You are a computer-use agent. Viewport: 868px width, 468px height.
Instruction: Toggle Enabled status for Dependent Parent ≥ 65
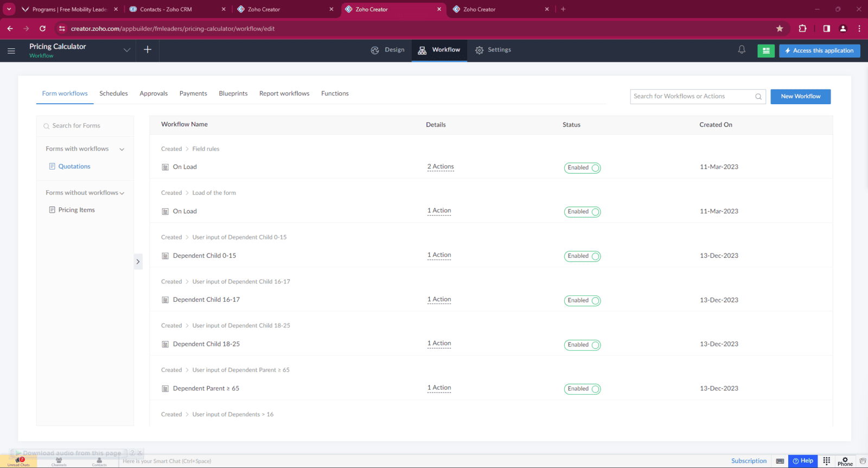click(583, 389)
